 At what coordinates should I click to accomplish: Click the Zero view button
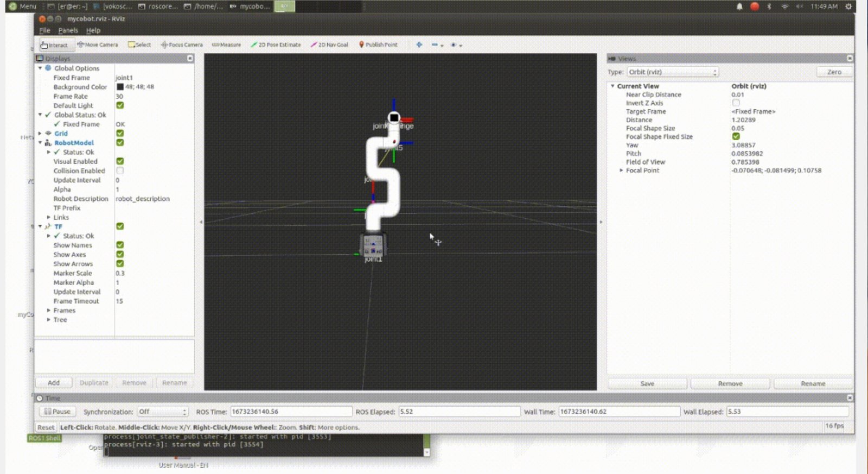pos(834,72)
